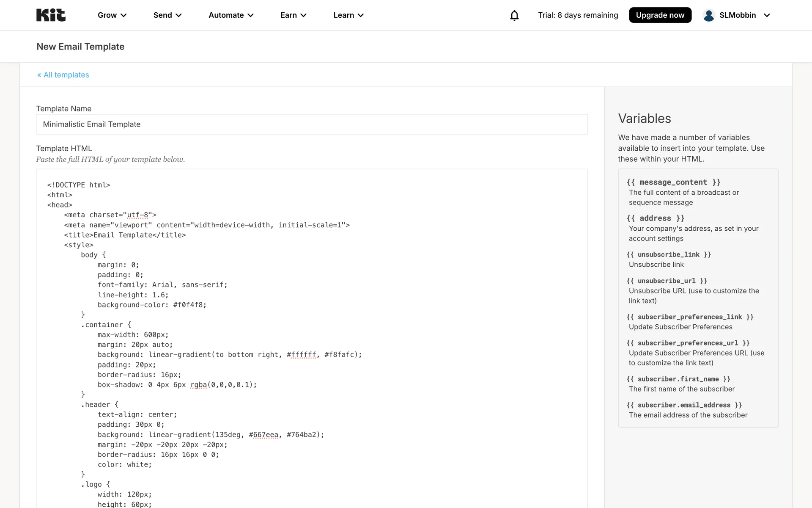Select the unsubscribe_url variable

(x=667, y=281)
